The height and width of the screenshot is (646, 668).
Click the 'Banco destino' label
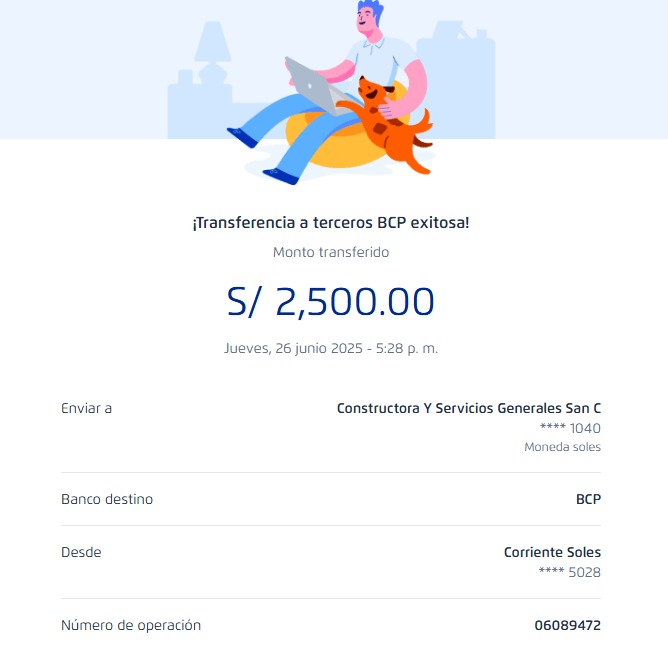(x=107, y=499)
